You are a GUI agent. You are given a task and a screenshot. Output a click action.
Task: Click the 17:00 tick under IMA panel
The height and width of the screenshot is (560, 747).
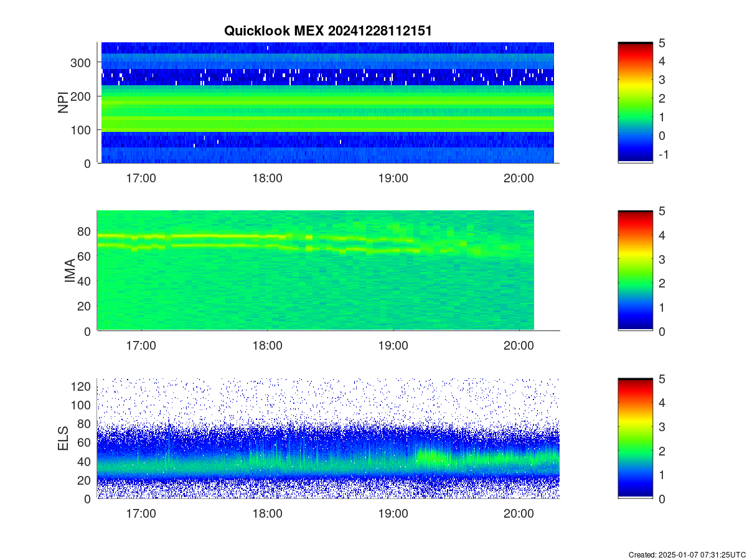click(x=141, y=345)
